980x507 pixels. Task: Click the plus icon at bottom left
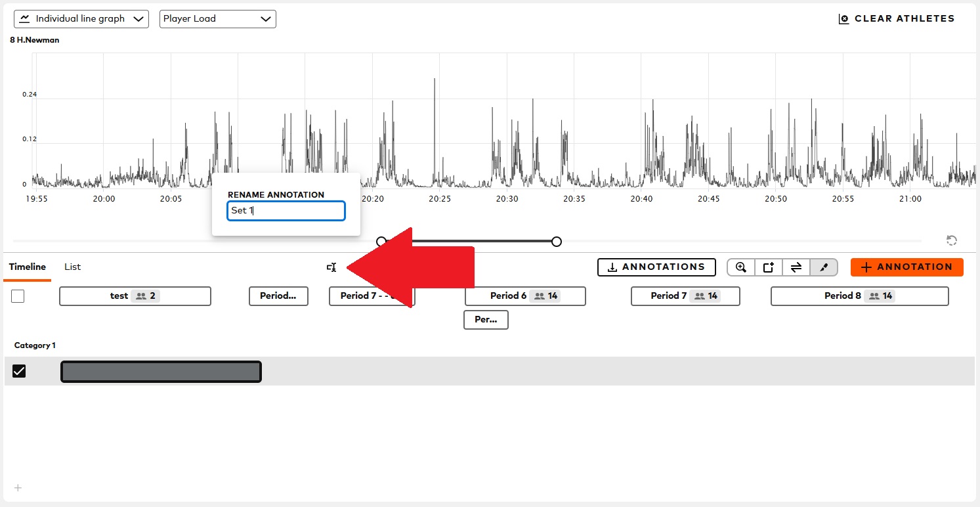coord(17,488)
